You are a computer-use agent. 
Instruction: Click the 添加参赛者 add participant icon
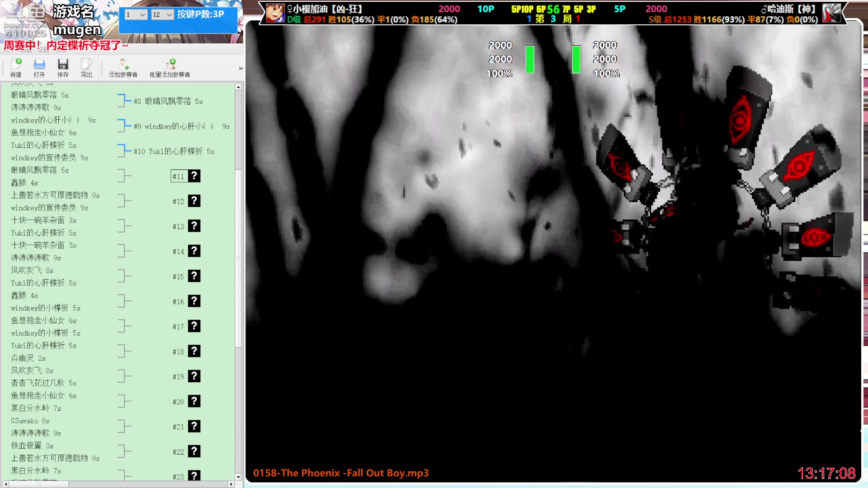point(123,68)
